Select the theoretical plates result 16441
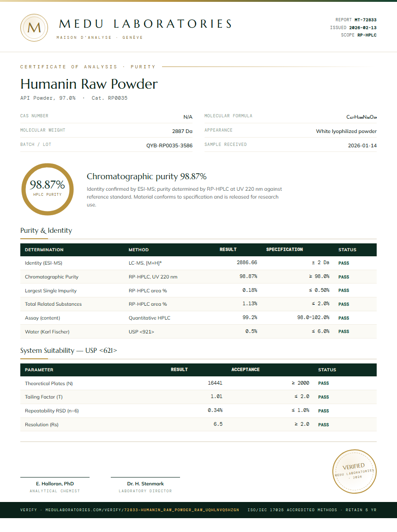The image size is (397, 532). tap(215, 383)
